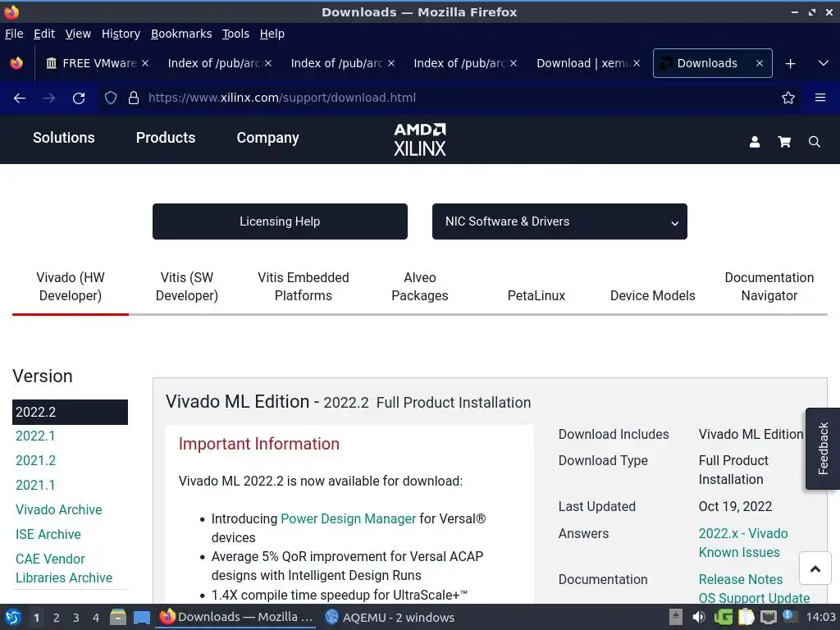Follow the Power Design Manager link
Viewport: 840px width, 630px height.
(x=348, y=519)
